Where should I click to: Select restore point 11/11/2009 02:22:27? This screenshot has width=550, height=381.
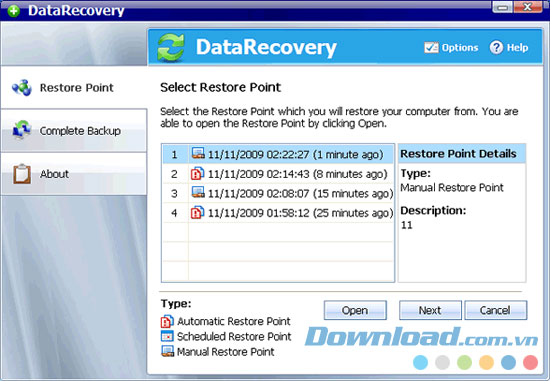pyautogui.click(x=278, y=154)
